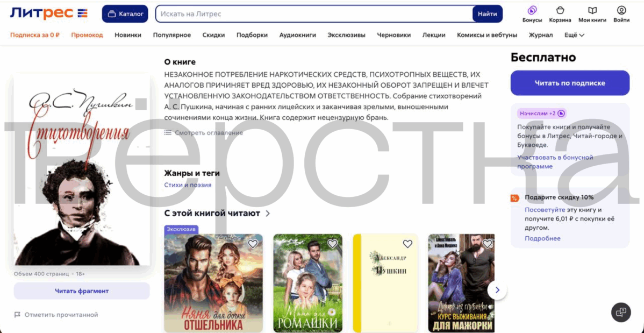Toggle heart on Мама для Ромашки book
The image size is (644, 333).
point(332,244)
